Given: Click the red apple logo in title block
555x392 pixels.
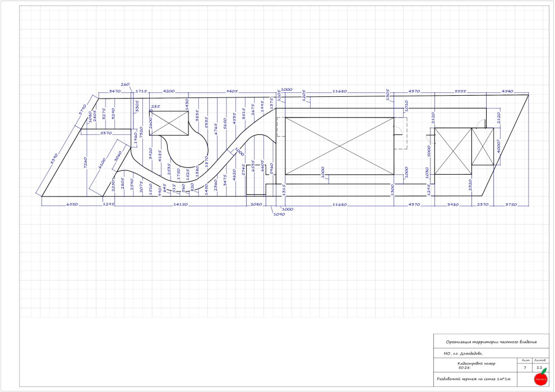Looking at the screenshot, I should click(x=541, y=378).
